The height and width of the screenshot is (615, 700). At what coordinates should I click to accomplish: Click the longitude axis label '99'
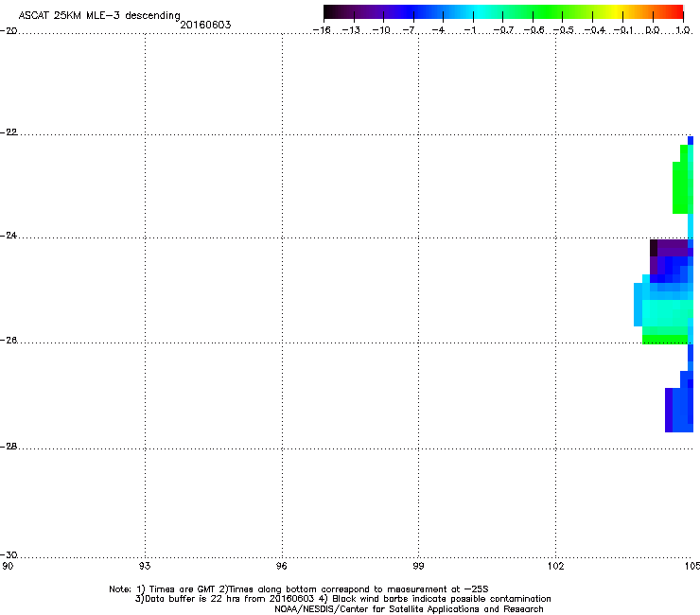[418, 567]
